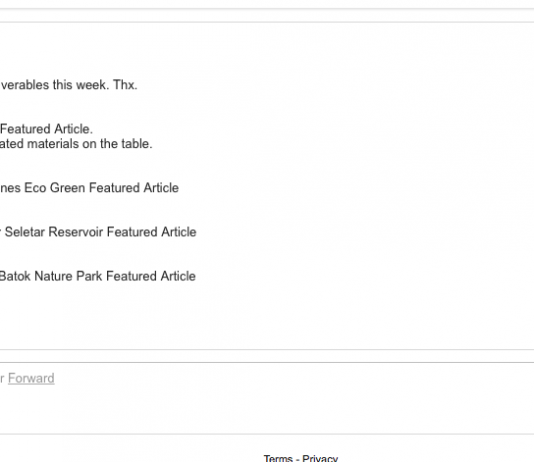Image resolution: width=534 pixels, height=462 pixels.
Task: Click the word "verables" at line start
Action: click(25, 85)
